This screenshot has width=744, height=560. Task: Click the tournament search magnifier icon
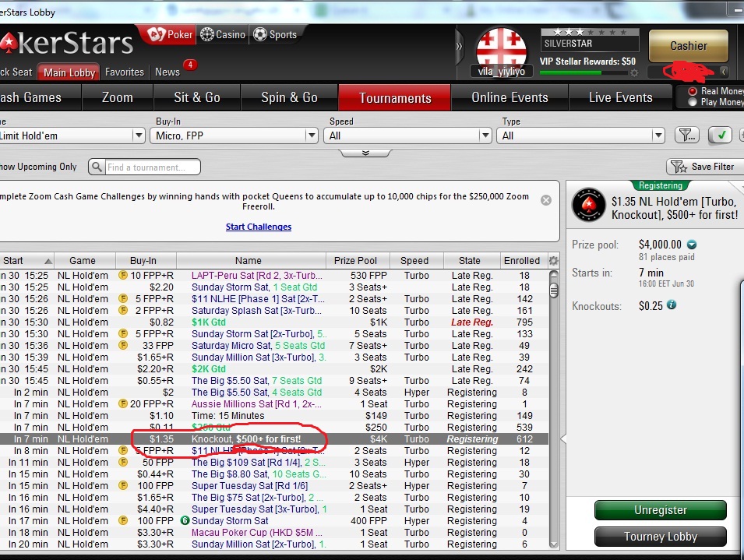coord(97,167)
